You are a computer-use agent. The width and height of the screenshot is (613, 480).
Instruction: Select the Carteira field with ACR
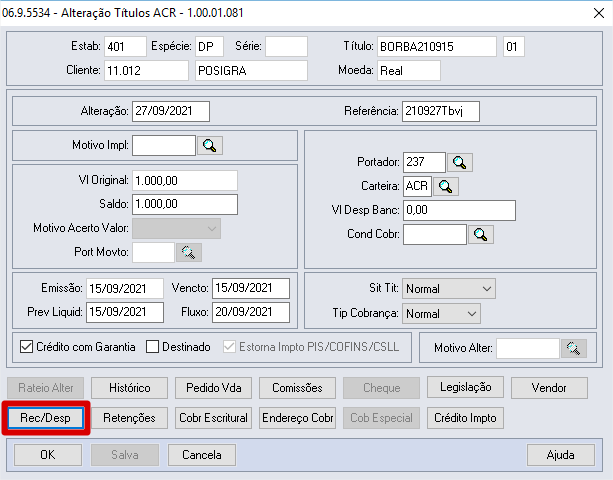coord(418,186)
